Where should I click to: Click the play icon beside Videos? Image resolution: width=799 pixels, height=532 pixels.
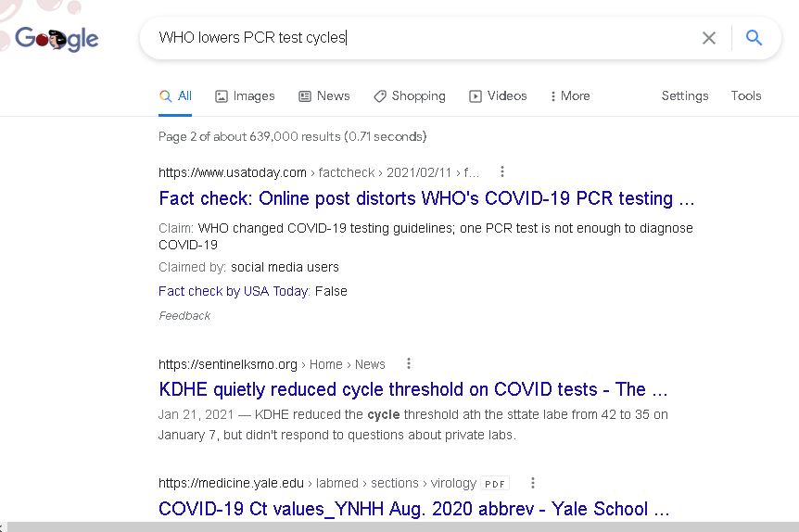(475, 96)
